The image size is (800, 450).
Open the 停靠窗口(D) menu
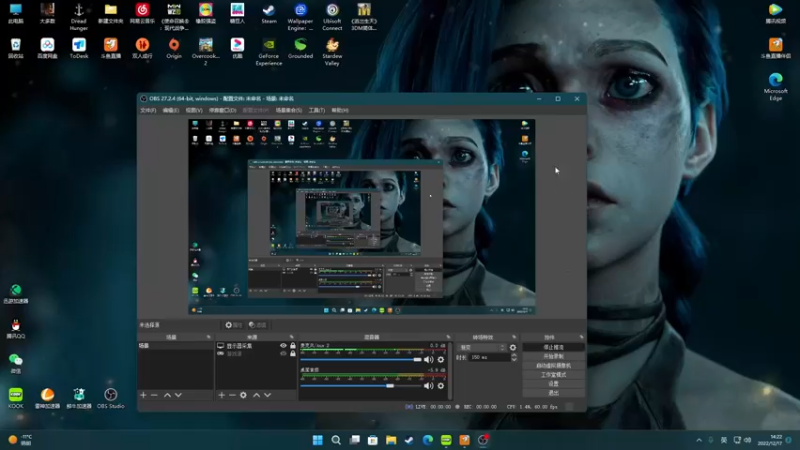coord(222,110)
